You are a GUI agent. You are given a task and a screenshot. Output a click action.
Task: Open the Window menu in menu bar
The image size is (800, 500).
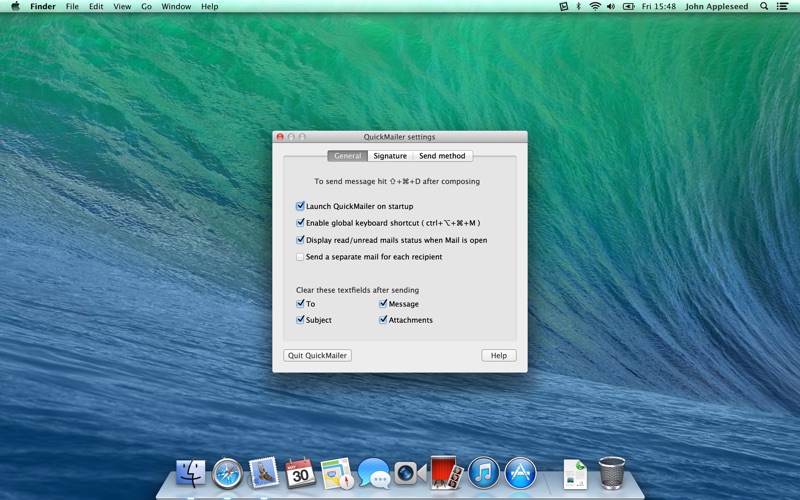[x=176, y=6]
